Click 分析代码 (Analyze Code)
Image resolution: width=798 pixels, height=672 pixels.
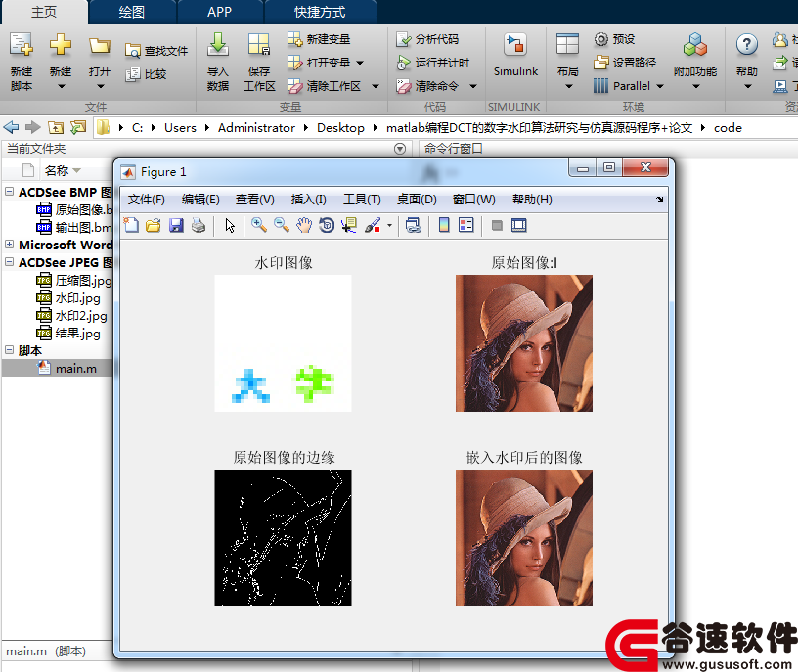427,39
